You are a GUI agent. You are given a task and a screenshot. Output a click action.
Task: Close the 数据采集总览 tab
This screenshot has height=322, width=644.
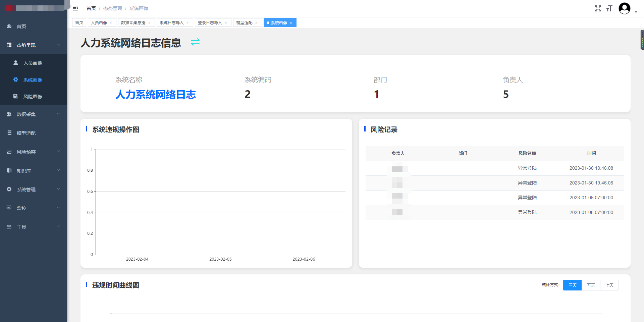[149, 23]
